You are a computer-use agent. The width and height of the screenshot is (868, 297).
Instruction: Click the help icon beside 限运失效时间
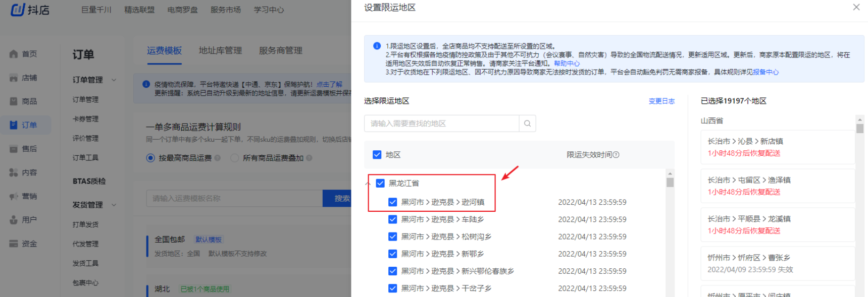pyautogui.click(x=616, y=155)
